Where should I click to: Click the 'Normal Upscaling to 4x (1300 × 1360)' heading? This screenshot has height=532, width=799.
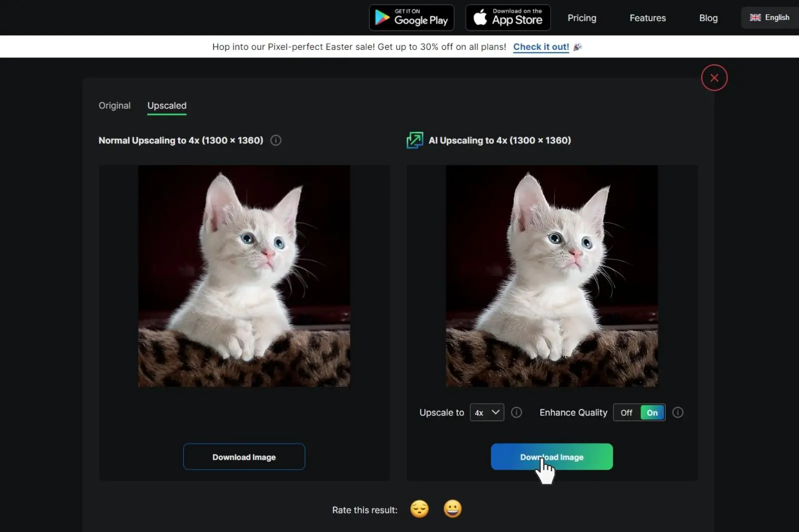181,140
